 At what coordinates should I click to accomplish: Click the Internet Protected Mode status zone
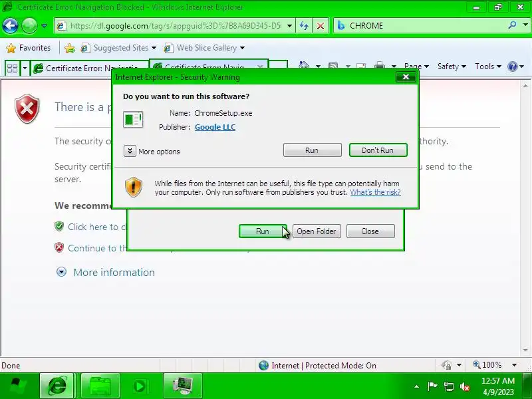[317, 365]
